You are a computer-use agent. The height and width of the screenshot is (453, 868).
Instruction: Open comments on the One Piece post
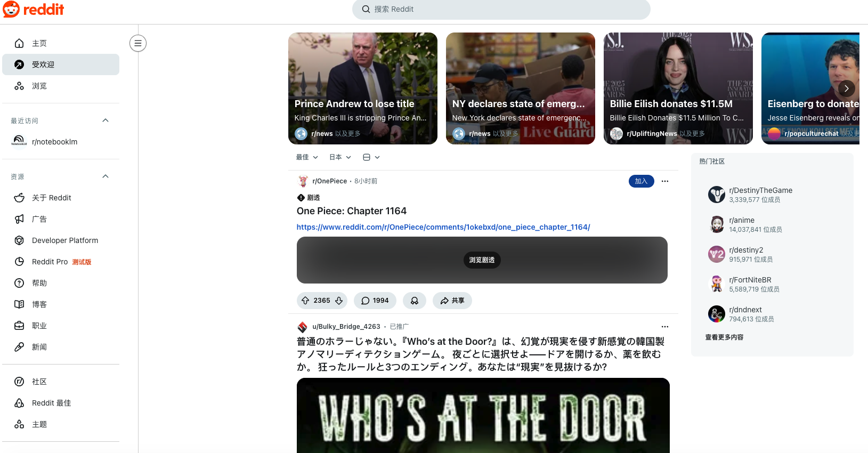pos(375,301)
